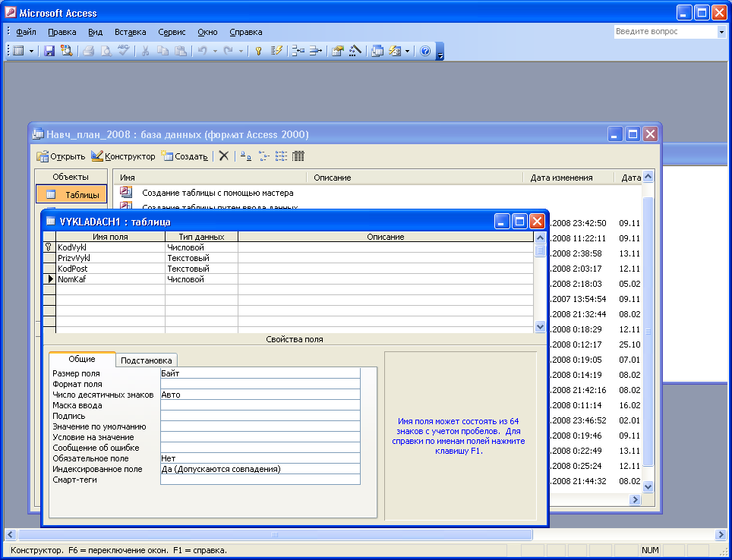This screenshot has height=560, width=732.
Task: Click the NomKaf row selector
Action: coord(49,279)
